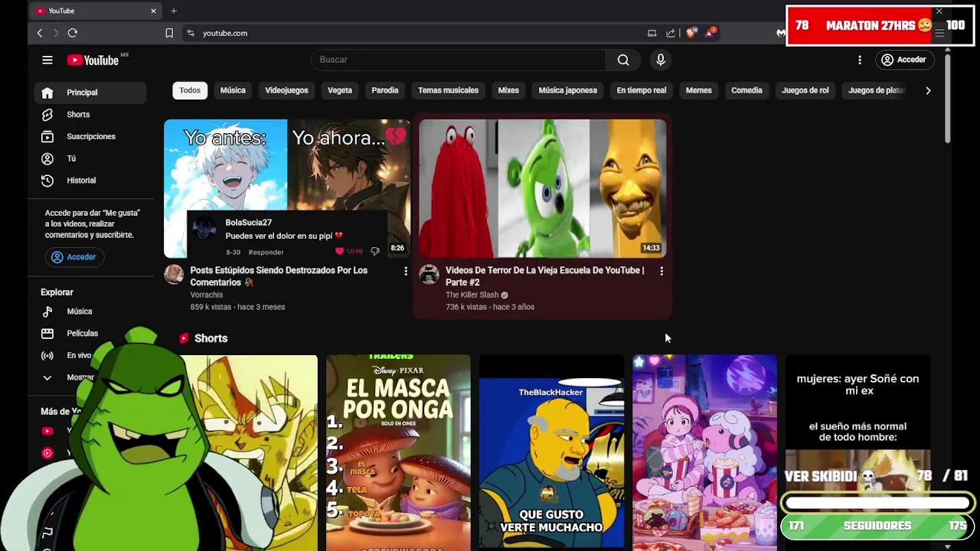Open En vivo under Explorar
The image size is (980, 551).
[77, 355]
